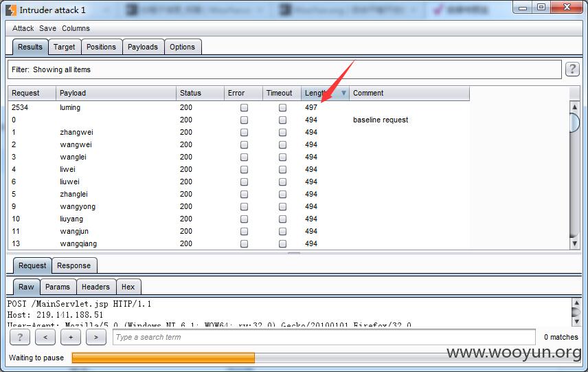Click the 497 length value
Image resolution: width=588 pixels, height=372 pixels.
point(311,107)
